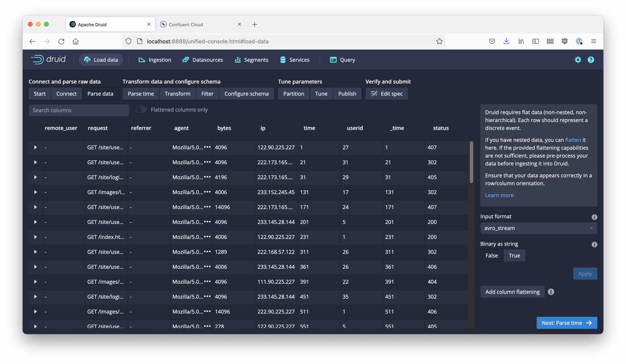Switch to the Confluent Cloud browser tab
The image size is (626, 364).
186,24
